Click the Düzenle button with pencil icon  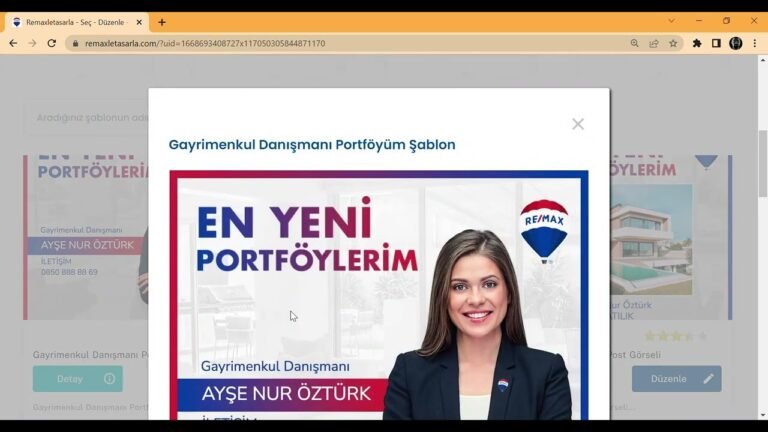[x=676, y=379]
